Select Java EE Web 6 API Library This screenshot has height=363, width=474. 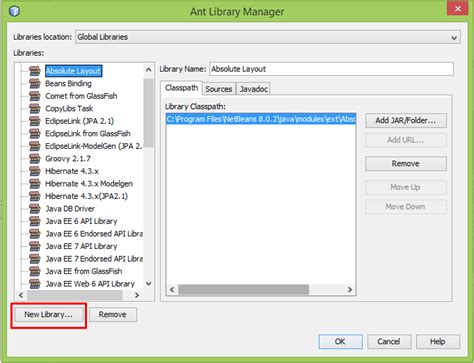pyautogui.click(x=90, y=284)
